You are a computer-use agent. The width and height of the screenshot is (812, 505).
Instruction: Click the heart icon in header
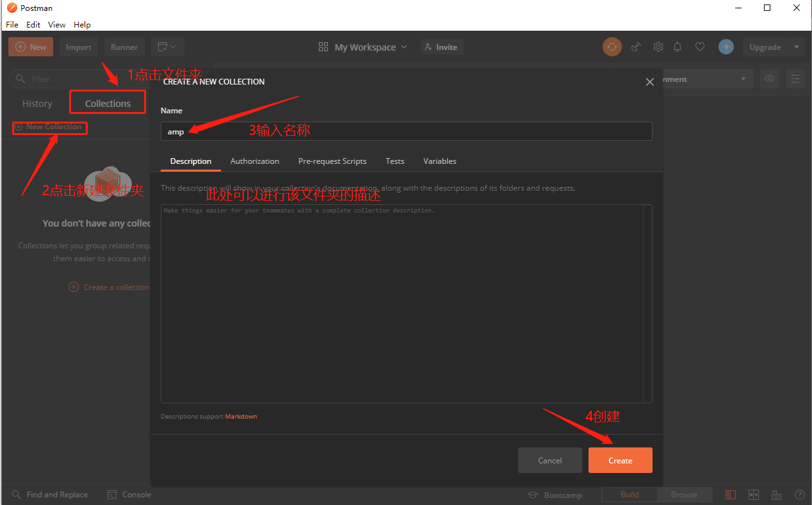click(700, 47)
